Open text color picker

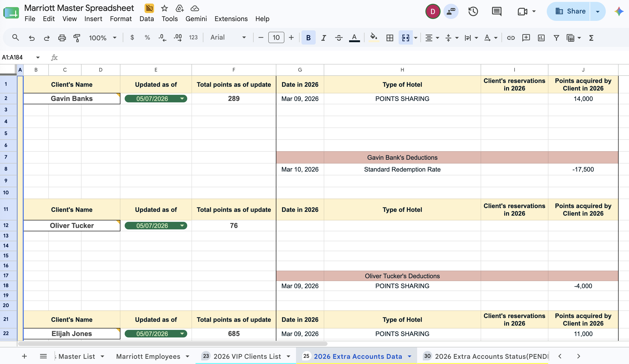(x=354, y=38)
